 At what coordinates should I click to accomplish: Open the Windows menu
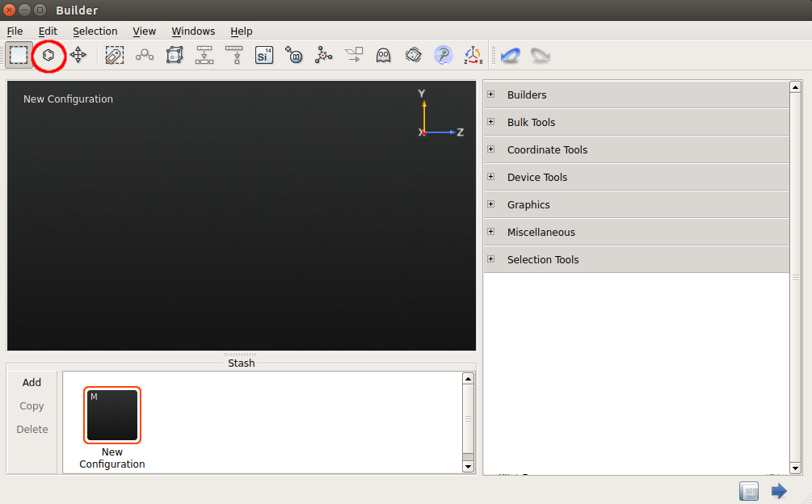pos(193,31)
